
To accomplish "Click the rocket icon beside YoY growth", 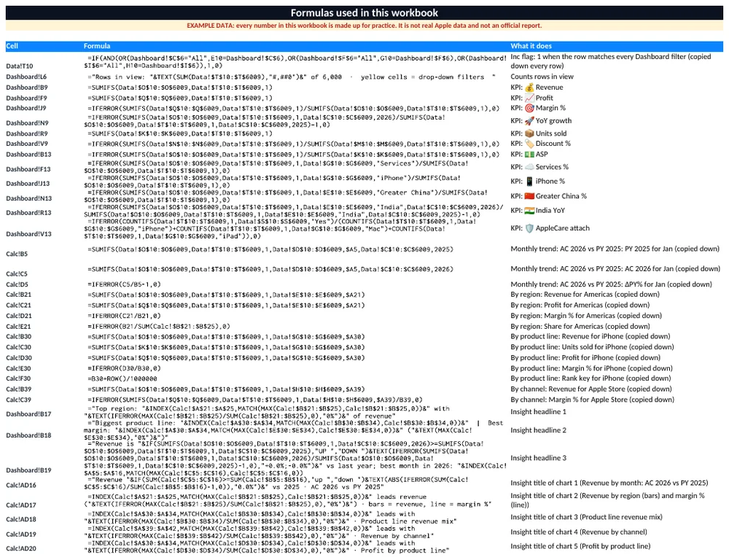I will tap(529, 121).
